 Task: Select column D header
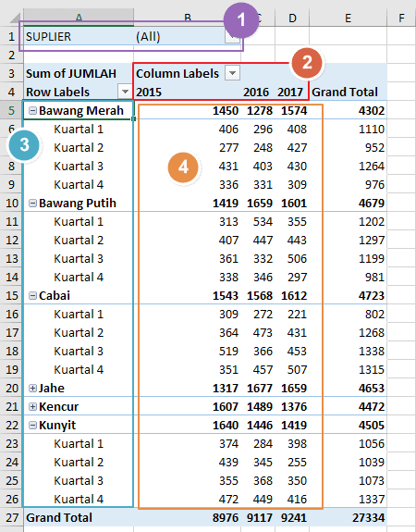click(x=292, y=18)
